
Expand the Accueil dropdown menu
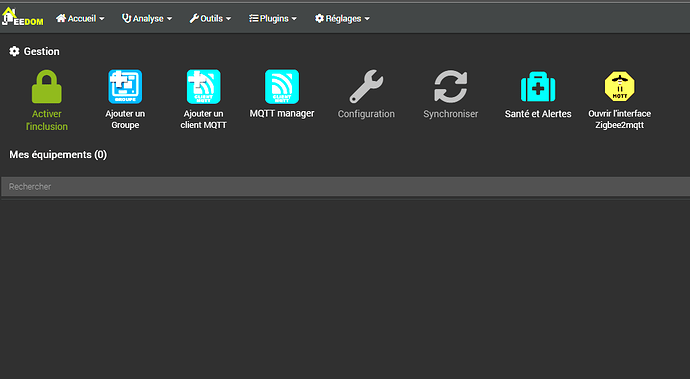[80, 18]
